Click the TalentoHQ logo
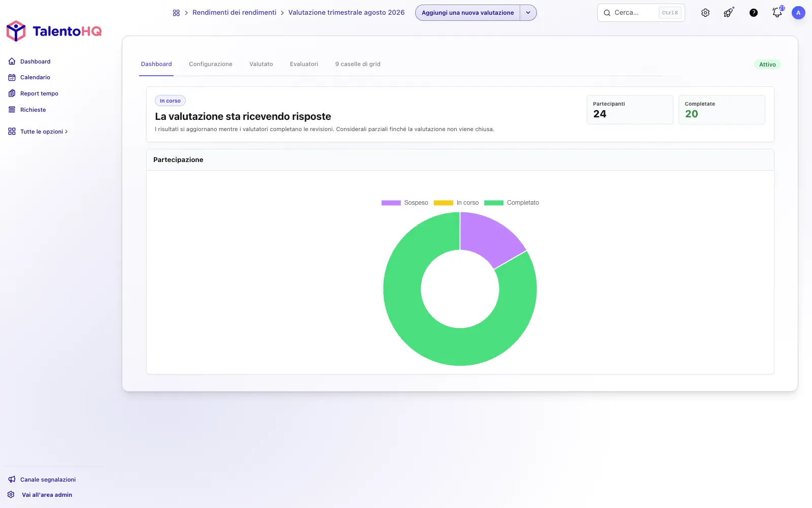The height and width of the screenshot is (508, 812). point(54,31)
